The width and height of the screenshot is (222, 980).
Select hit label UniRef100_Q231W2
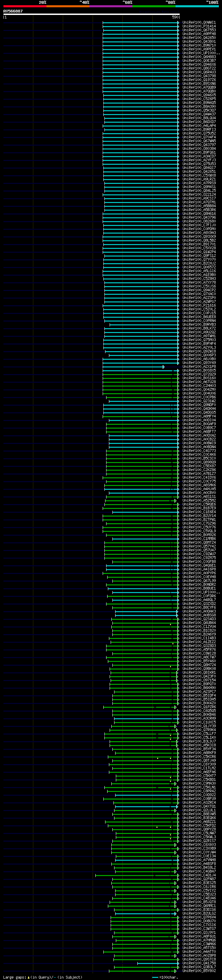point(199,401)
